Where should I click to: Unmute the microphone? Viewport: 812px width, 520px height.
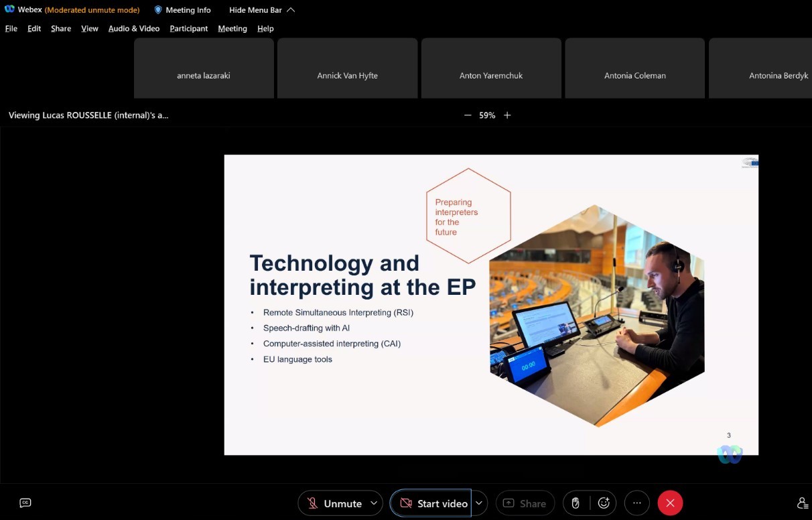pos(334,503)
